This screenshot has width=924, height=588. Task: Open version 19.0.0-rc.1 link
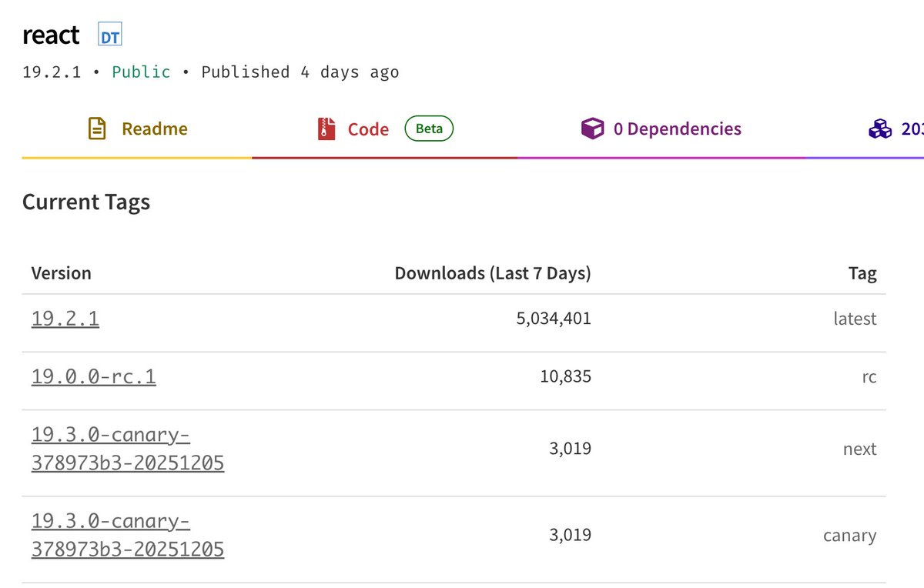tap(94, 377)
